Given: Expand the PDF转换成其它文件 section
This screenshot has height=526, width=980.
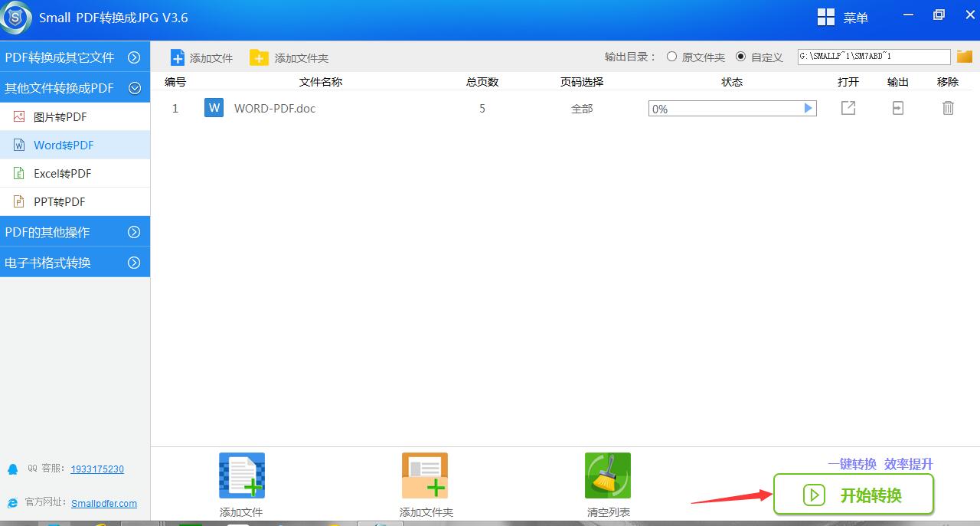Looking at the screenshot, I should click(x=134, y=57).
